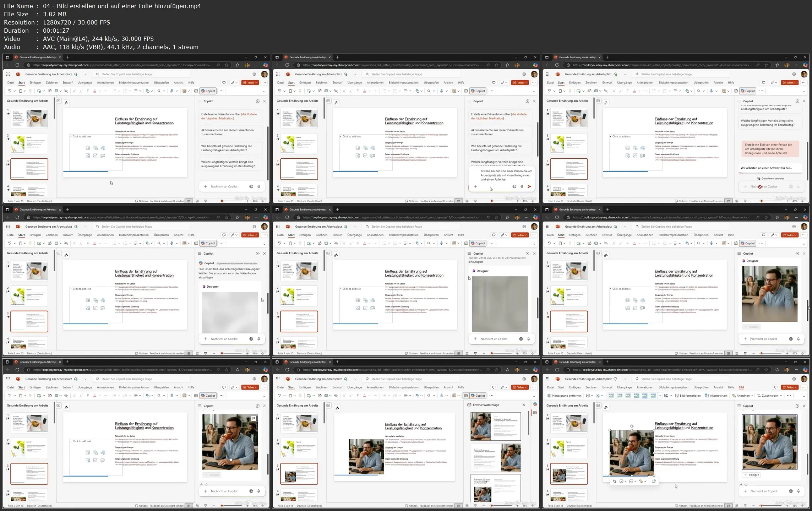Click typed prompt field beside red send arrow

506,175
